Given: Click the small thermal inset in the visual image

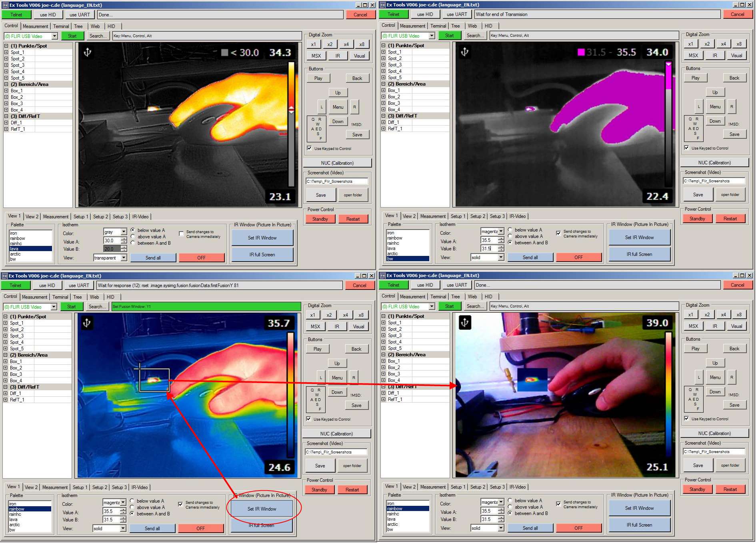Looking at the screenshot, I should pyautogui.click(x=532, y=379).
